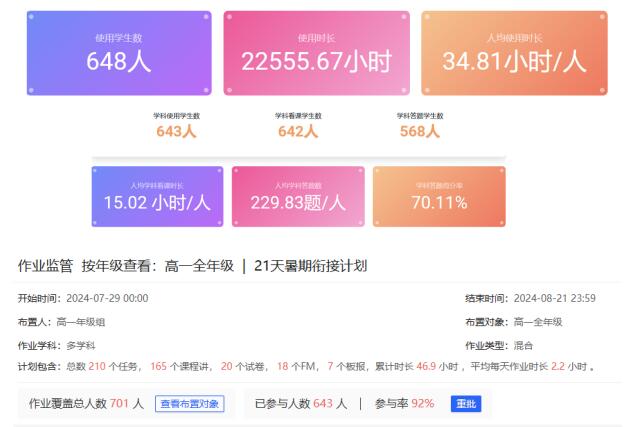Click the 学科答题学生数 568人 statistic
This screenshot has width=635, height=427.
(x=419, y=125)
